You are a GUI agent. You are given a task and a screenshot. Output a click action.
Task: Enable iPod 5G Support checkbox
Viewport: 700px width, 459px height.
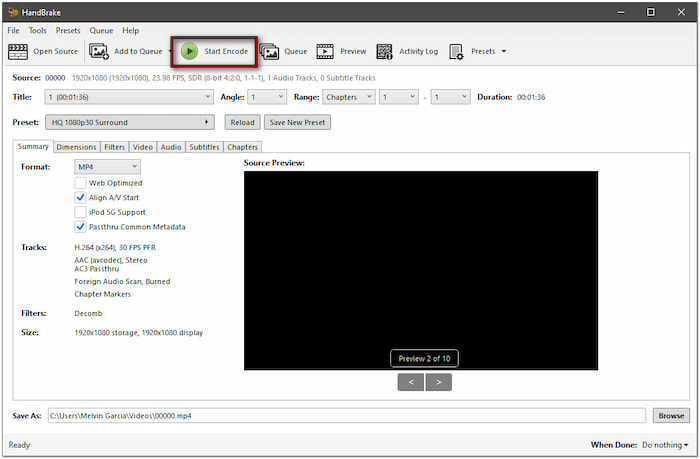click(80, 212)
